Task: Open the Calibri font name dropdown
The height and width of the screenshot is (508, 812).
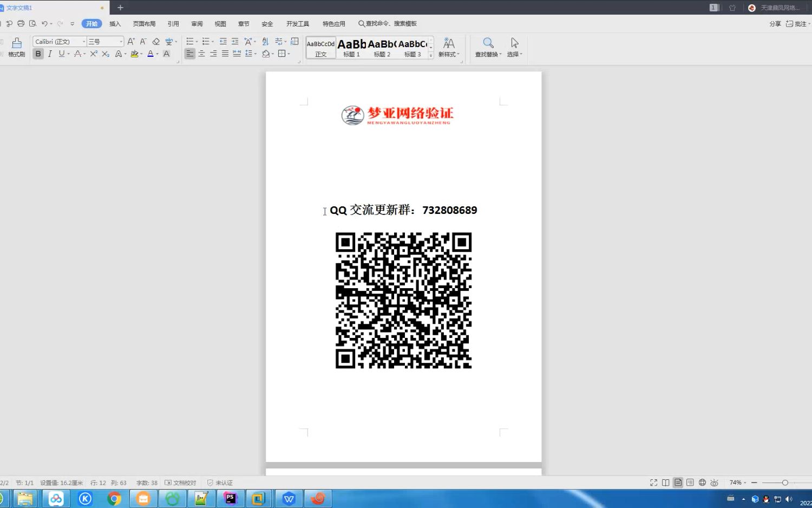Action: [x=84, y=42]
